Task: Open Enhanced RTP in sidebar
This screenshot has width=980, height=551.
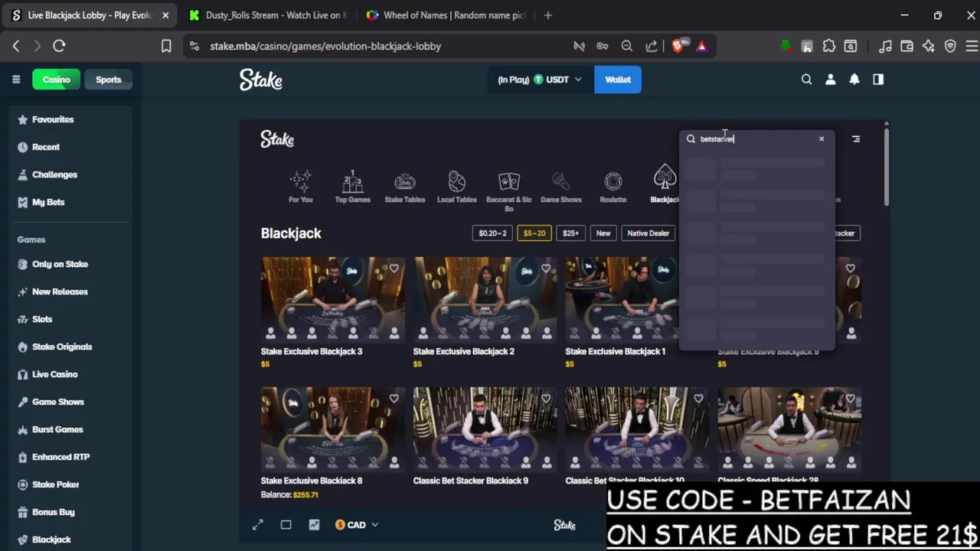Action: (60, 457)
